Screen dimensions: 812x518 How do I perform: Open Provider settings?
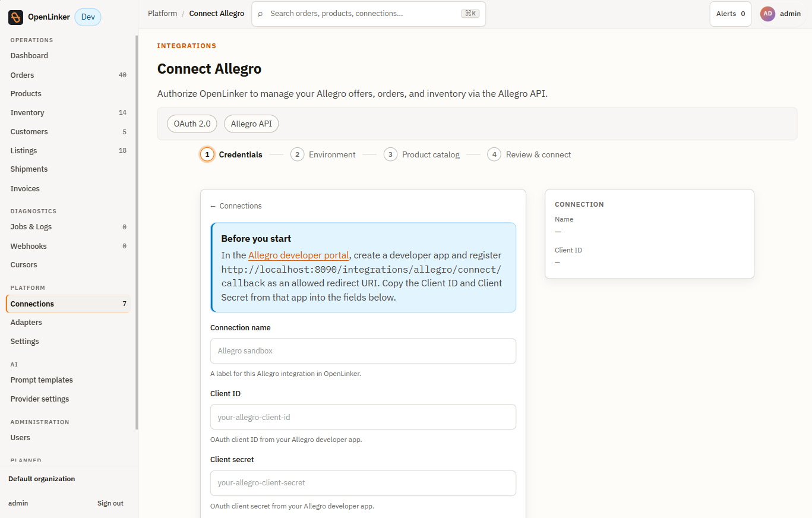tap(68, 399)
